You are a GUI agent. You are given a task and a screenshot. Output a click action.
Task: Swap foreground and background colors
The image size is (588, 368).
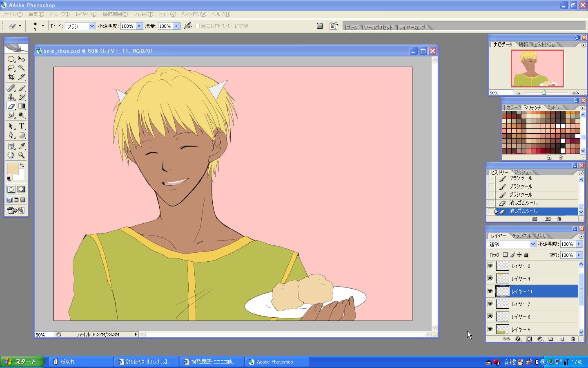[x=22, y=166]
